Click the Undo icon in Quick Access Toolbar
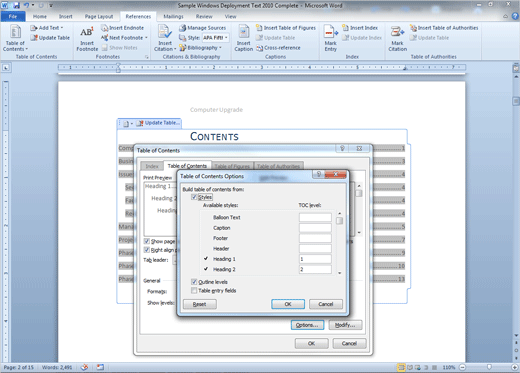This screenshot has width=520, height=373. [26, 5]
